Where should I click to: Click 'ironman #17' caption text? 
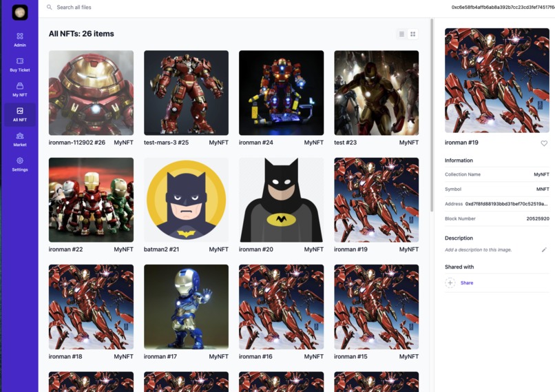tap(160, 356)
